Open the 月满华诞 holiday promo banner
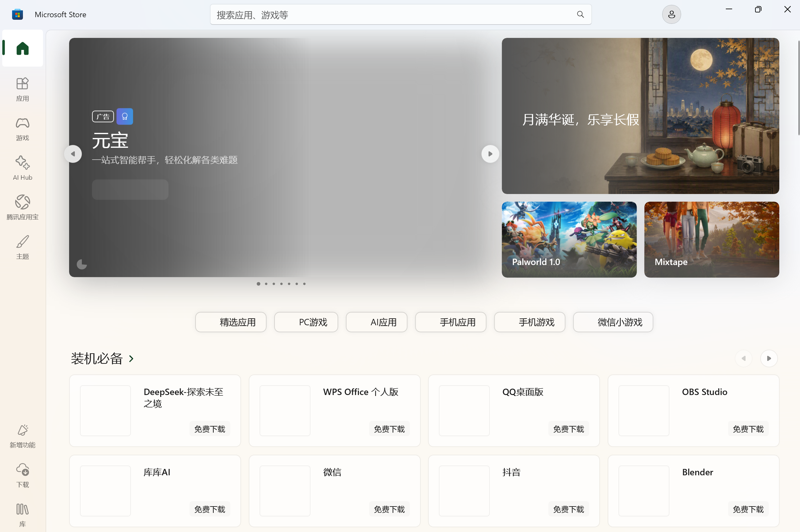The image size is (800, 532). pos(640,116)
